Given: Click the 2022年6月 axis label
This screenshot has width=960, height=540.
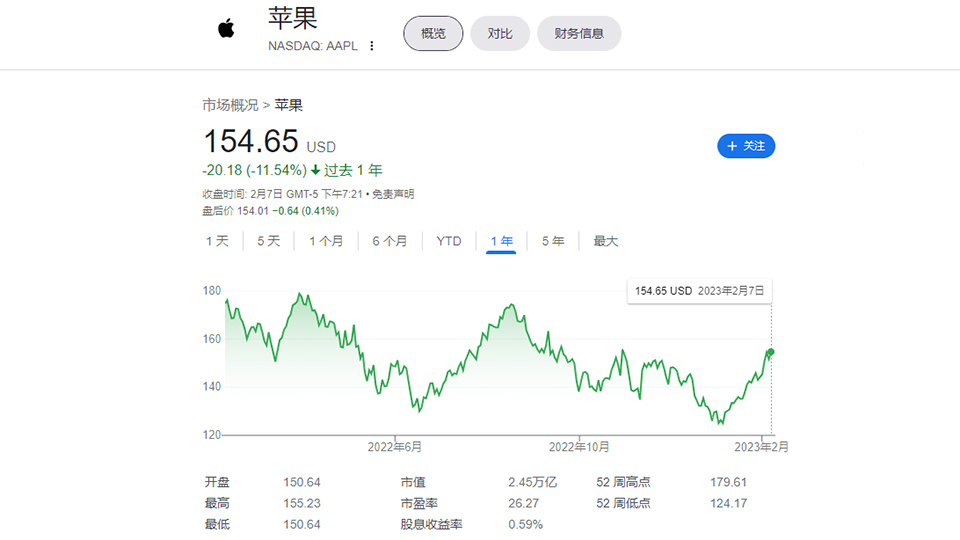Looking at the screenshot, I should [394, 447].
